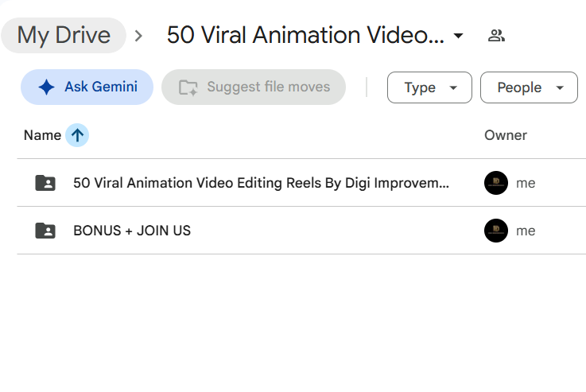The image size is (586, 392).
Task: Open the Type filter dropdown
Action: (x=429, y=87)
